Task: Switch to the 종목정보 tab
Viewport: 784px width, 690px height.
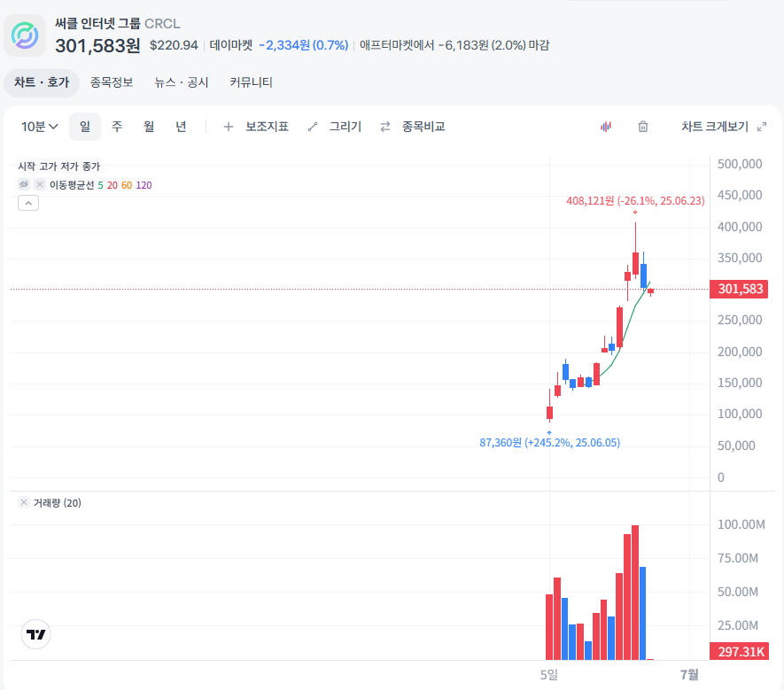Action: click(x=112, y=82)
